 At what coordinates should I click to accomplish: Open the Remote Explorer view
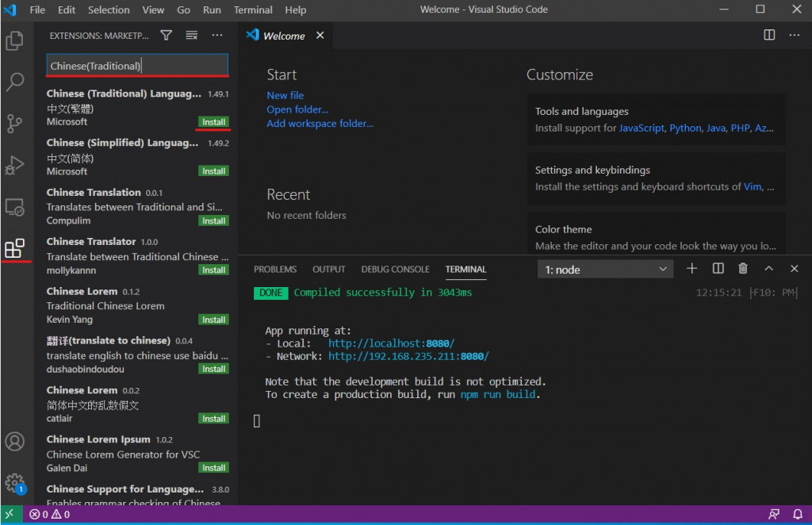14,208
